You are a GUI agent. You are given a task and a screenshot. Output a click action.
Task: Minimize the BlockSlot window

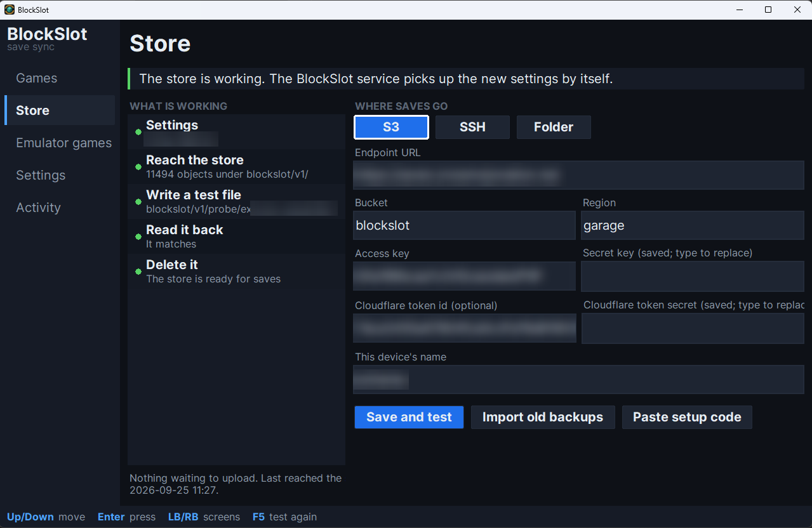pos(739,10)
